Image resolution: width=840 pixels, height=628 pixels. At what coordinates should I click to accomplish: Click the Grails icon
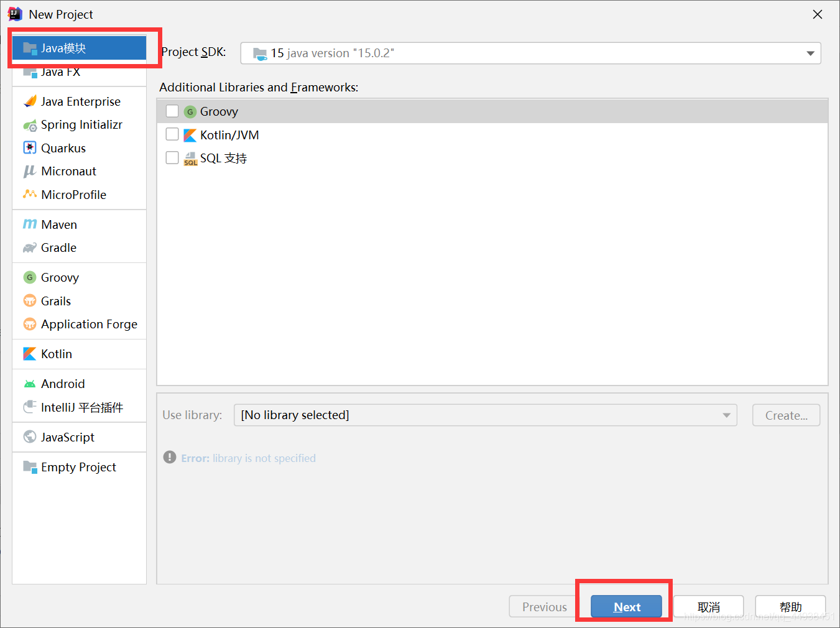coord(30,301)
